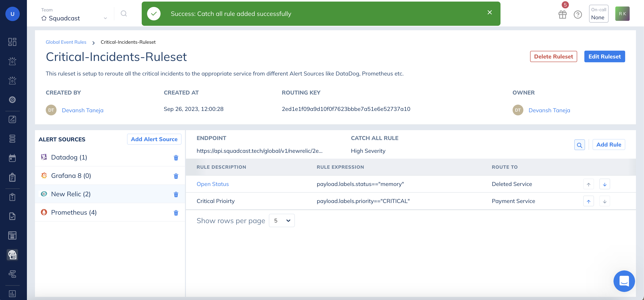Open the first siren incidents sidebar icon
The width and height of the screenshot is (644, 300).
[12, 61]
